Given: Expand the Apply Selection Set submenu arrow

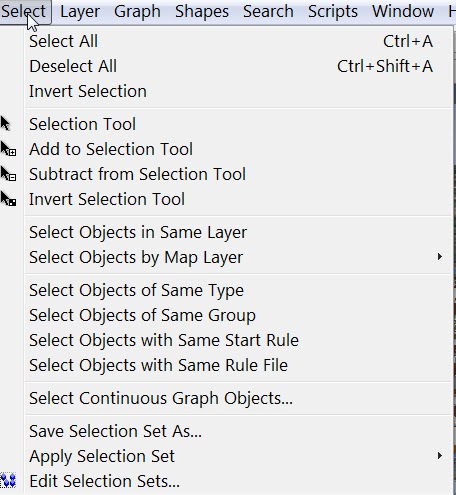Looking at the screenshot, I should [440, 455].
